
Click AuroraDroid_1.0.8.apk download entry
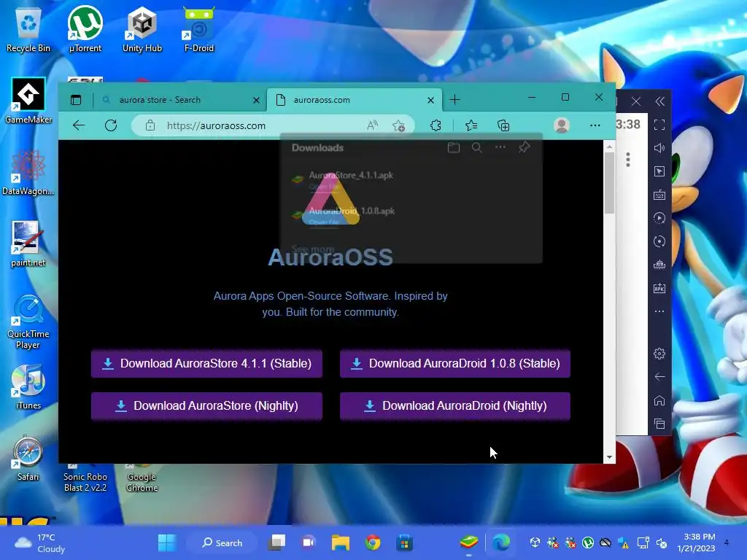(x=352, y=211)
